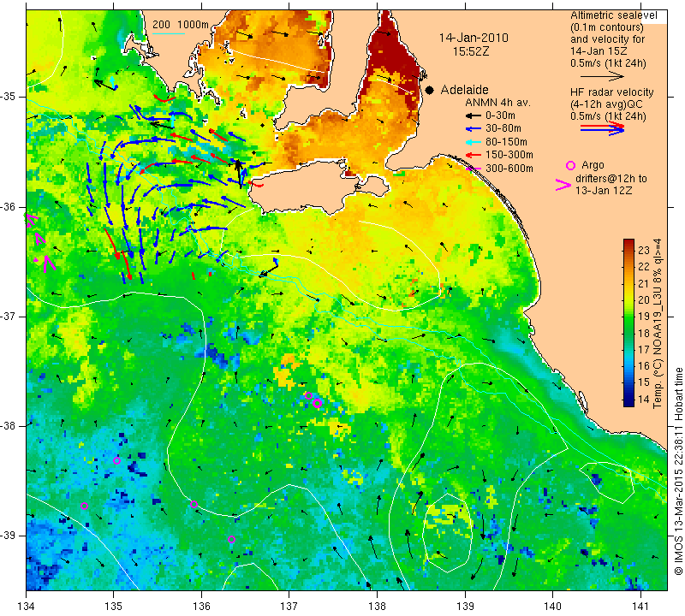Click the red and blue HF radar scale arrows

(602, 128)
